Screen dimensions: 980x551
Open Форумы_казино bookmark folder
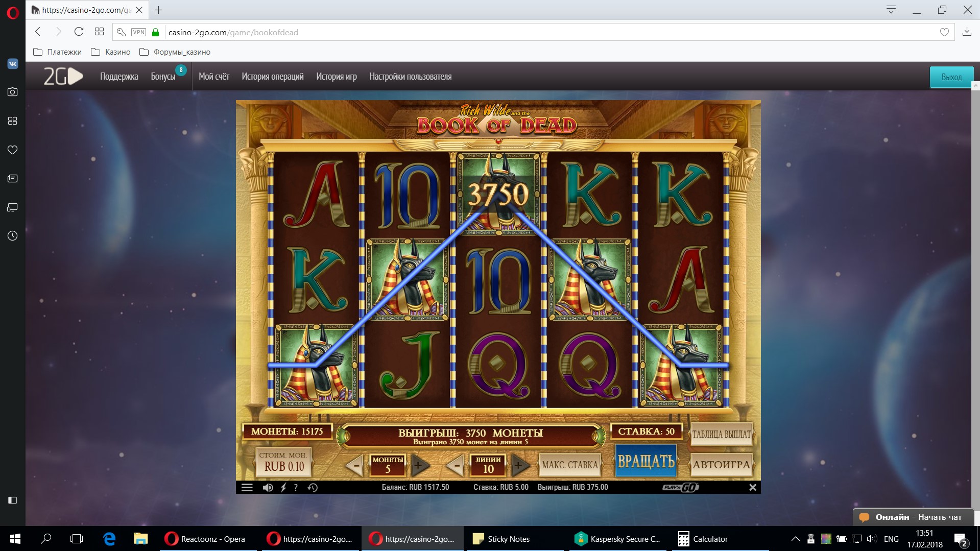tap(175, 52)
